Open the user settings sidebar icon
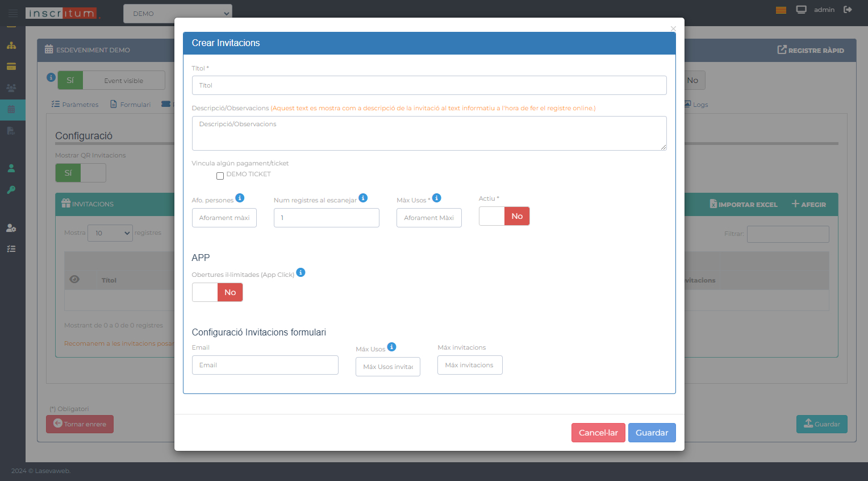The width and height of the screenshot is (868, 481). (x=11, y=227)
